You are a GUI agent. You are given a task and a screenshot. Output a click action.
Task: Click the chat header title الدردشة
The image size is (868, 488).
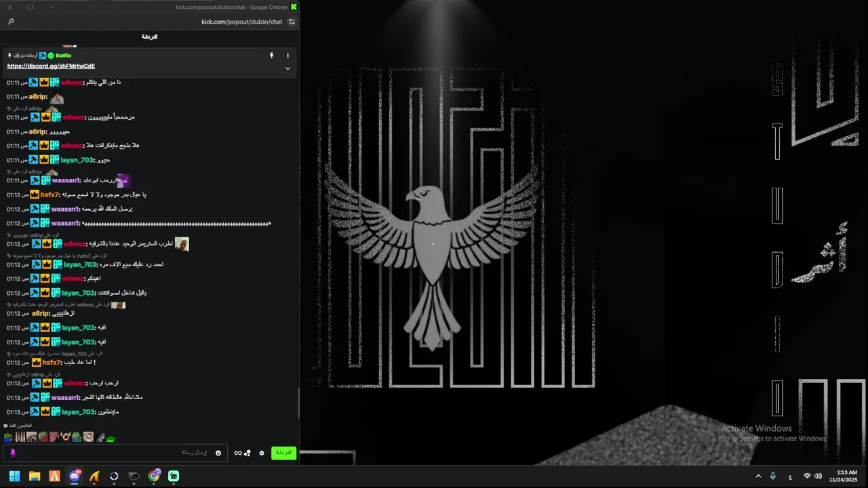point(149,37)
